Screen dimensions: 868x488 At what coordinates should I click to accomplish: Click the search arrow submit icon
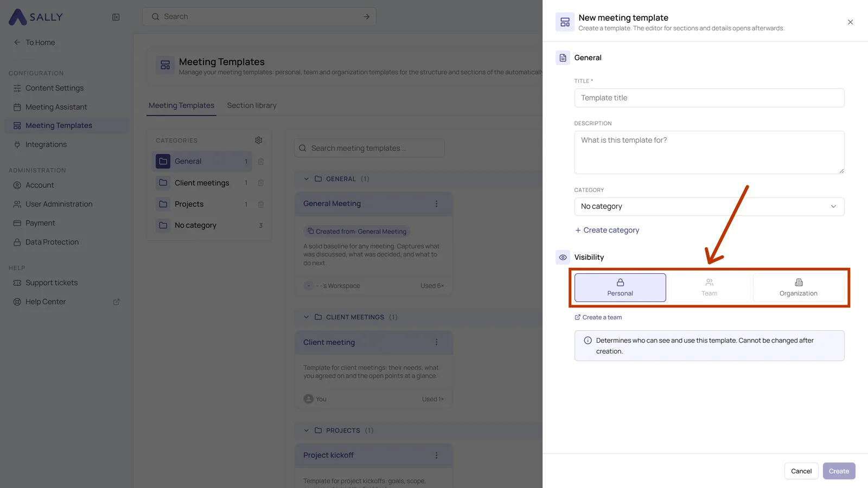pyautogui.click(x=367, y=17)
